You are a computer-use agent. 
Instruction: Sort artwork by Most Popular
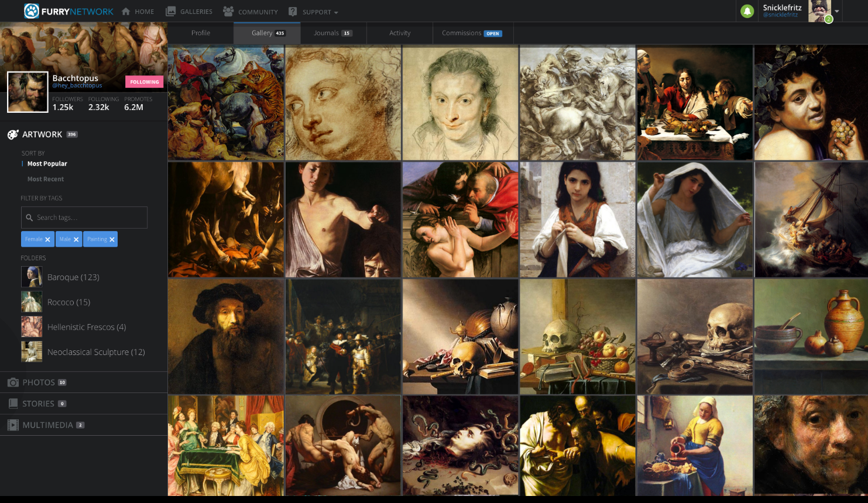(47, 164)
